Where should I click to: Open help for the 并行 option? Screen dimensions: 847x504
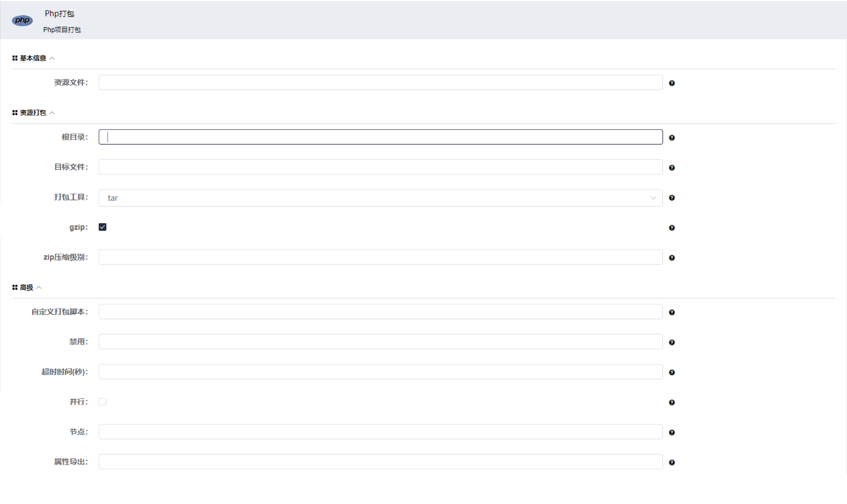(672, 402)
